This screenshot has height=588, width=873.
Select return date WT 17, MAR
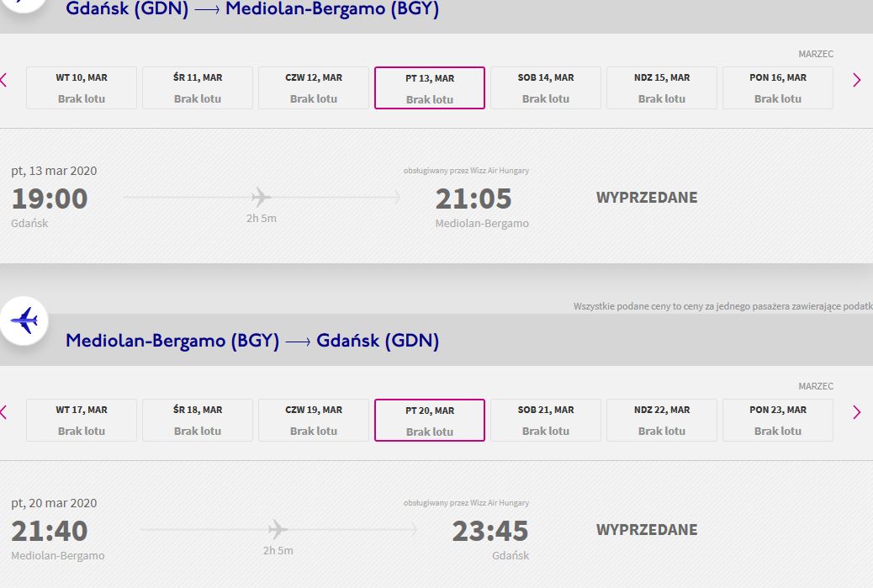tap(82, 420)
